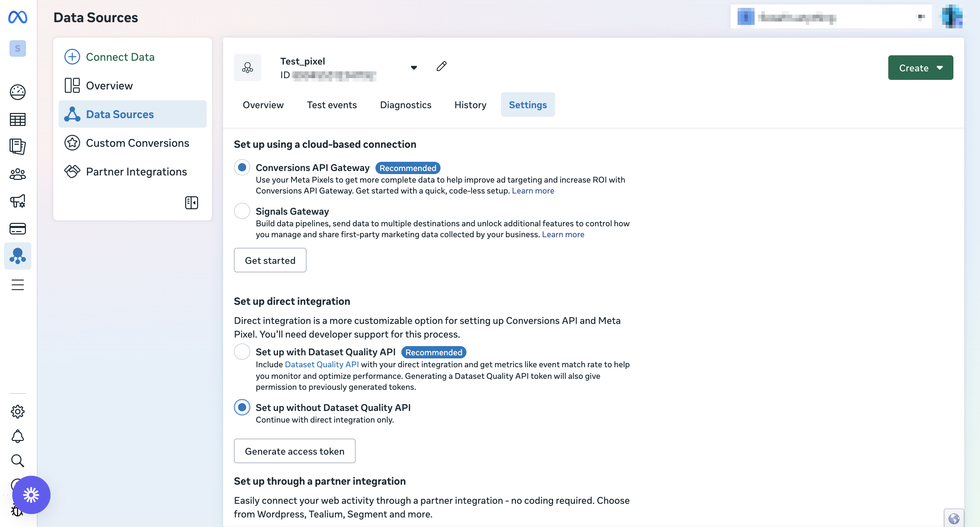Viewport: 980px width, 527px height.
Task: Open the notifications bell in the left rail
Action: [x=17, y=436]
